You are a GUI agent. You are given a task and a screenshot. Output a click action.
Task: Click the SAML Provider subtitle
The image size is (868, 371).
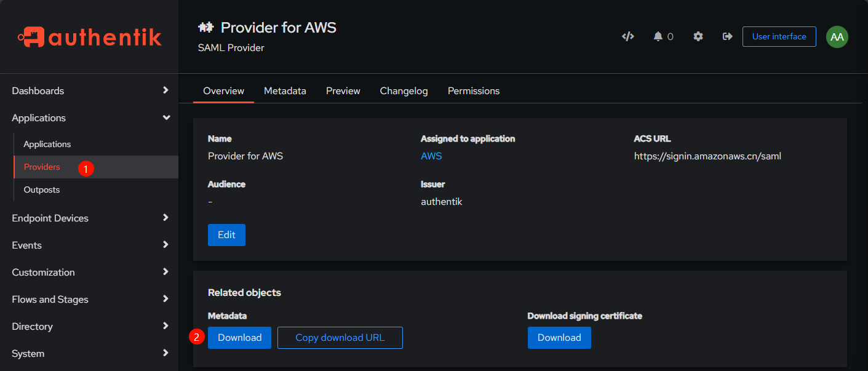[231, 47]
